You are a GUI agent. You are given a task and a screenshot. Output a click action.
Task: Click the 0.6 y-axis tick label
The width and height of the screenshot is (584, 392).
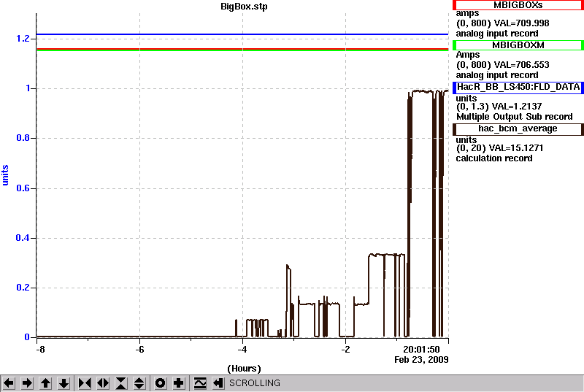(23, 188)
